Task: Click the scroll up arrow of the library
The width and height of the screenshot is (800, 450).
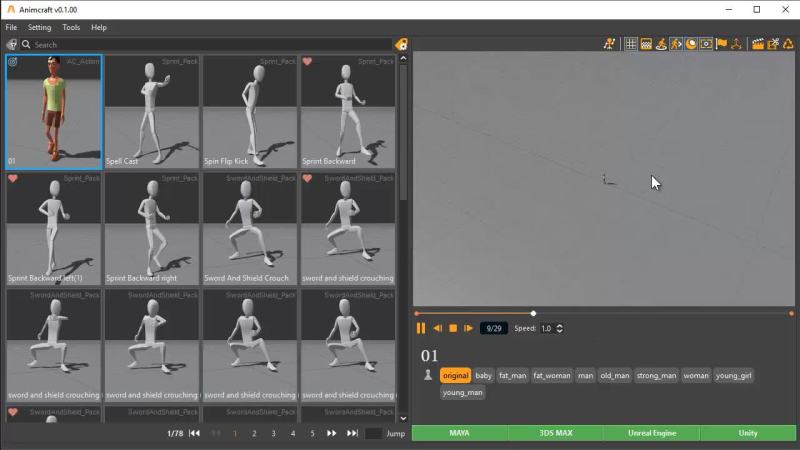Action: pos(403,58)
